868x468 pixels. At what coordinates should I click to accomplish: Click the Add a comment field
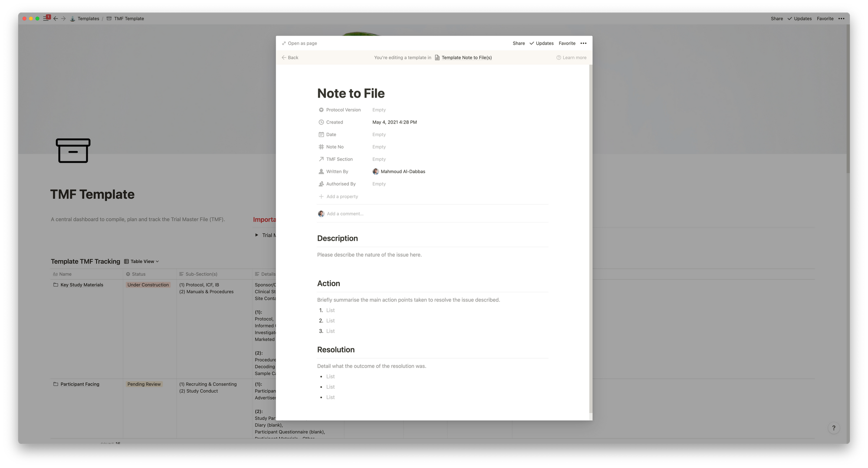click(345, 214)
